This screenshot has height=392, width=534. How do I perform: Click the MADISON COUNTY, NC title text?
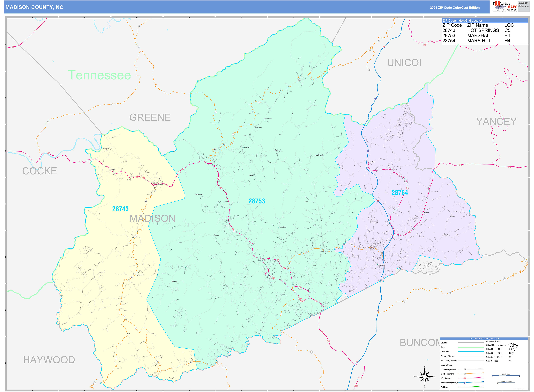coord(34,7)
